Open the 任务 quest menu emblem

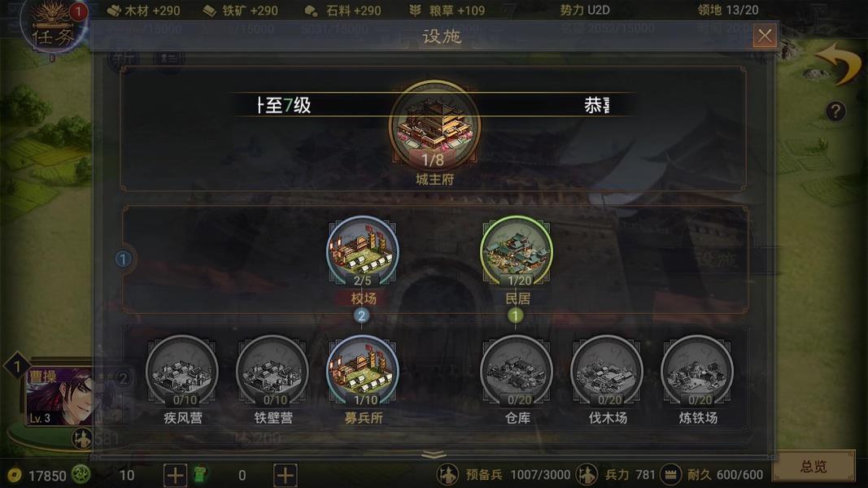pos(53,27)
